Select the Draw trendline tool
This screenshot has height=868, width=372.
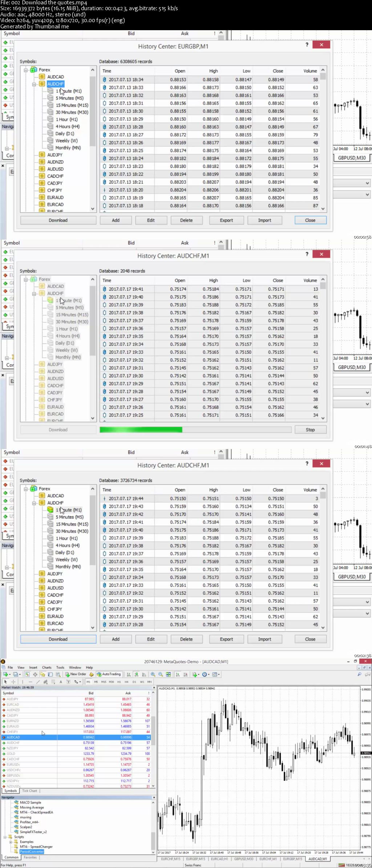pos(38,681)
